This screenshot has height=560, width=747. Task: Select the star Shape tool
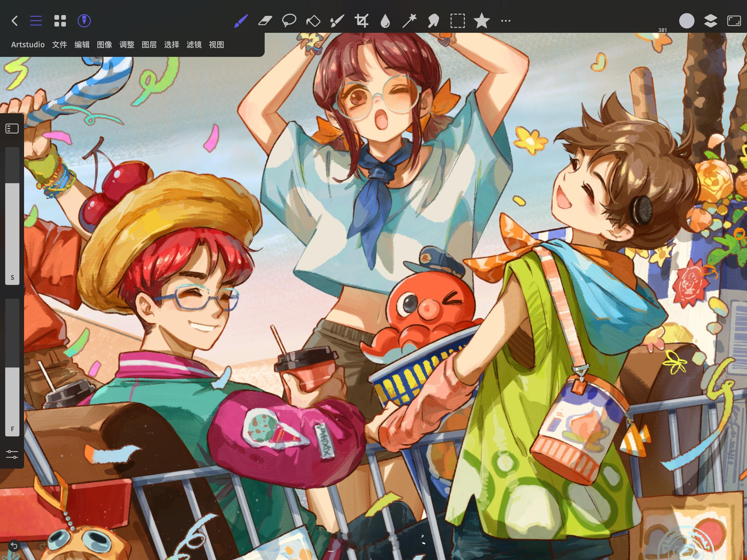(x=482, y=21)
